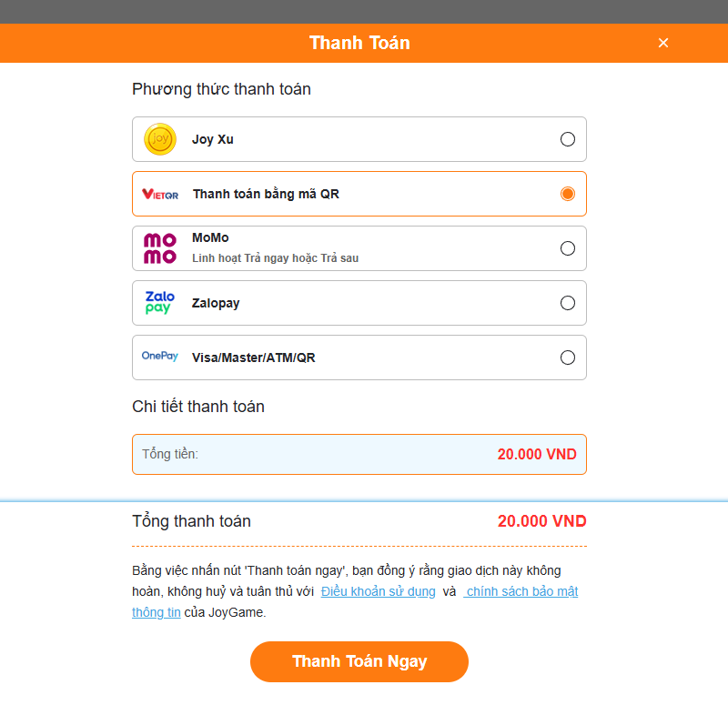
Task: Click 'Thanh toán bằng mã QR' label
Action: [x=266, y=194]
